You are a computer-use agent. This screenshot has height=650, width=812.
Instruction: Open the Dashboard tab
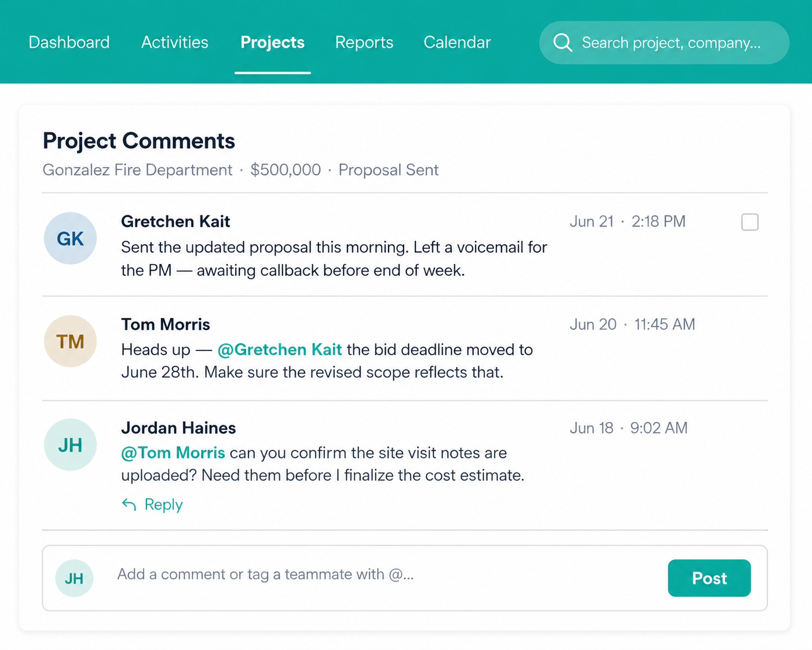69,42
